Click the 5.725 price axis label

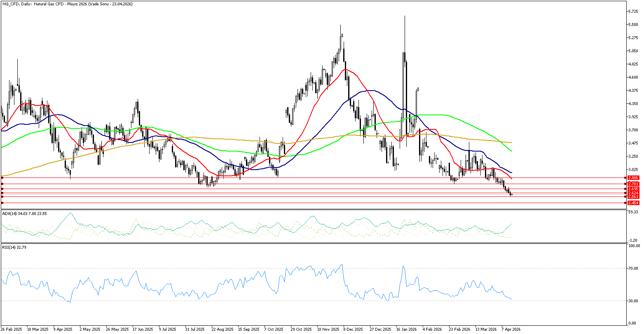(x=633, y=11)
